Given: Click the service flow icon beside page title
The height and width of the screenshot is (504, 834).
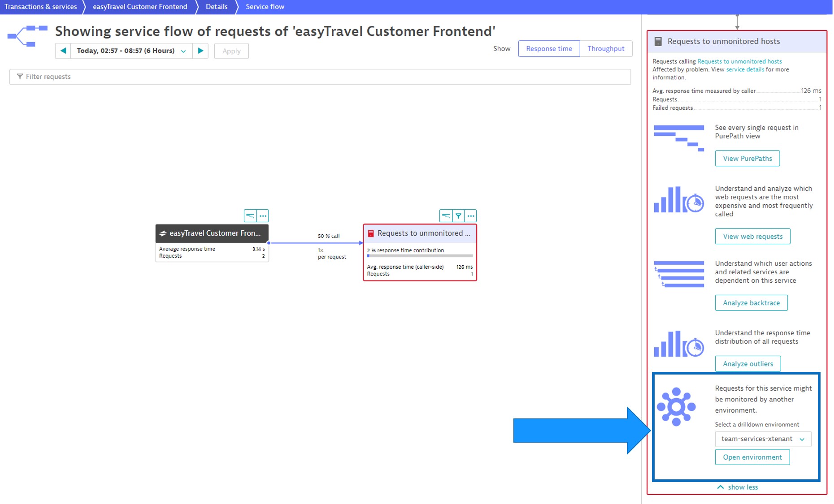Looking at the screenshot, I should click(x=27, y=36).
